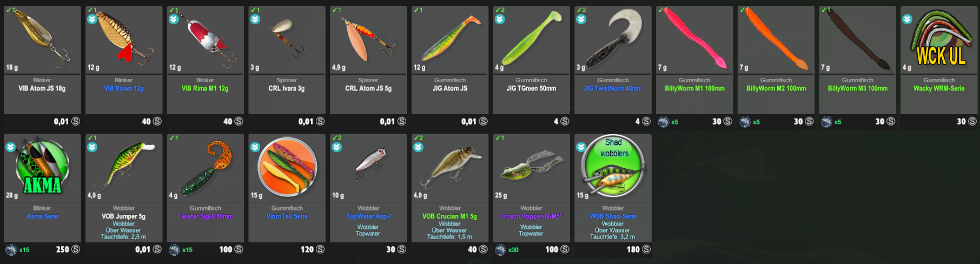980x264 pixels.
Task: Toggle the checkmark on JIG TGreen 50mm
Action: click(499, 10)
